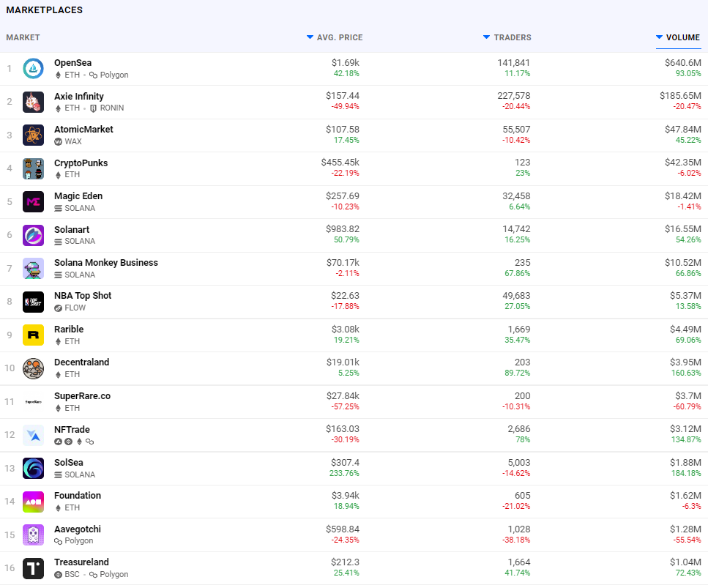The width and height of the screenshot is (708, 588).
Task: Click the ETH chain icon under OpenSea
Action: (x=58, y=75)
